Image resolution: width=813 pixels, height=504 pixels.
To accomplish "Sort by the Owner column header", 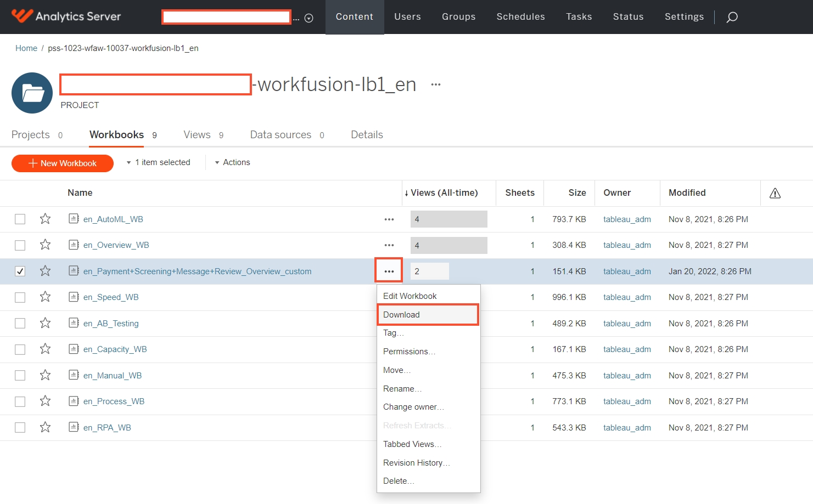I will point(617,193).
